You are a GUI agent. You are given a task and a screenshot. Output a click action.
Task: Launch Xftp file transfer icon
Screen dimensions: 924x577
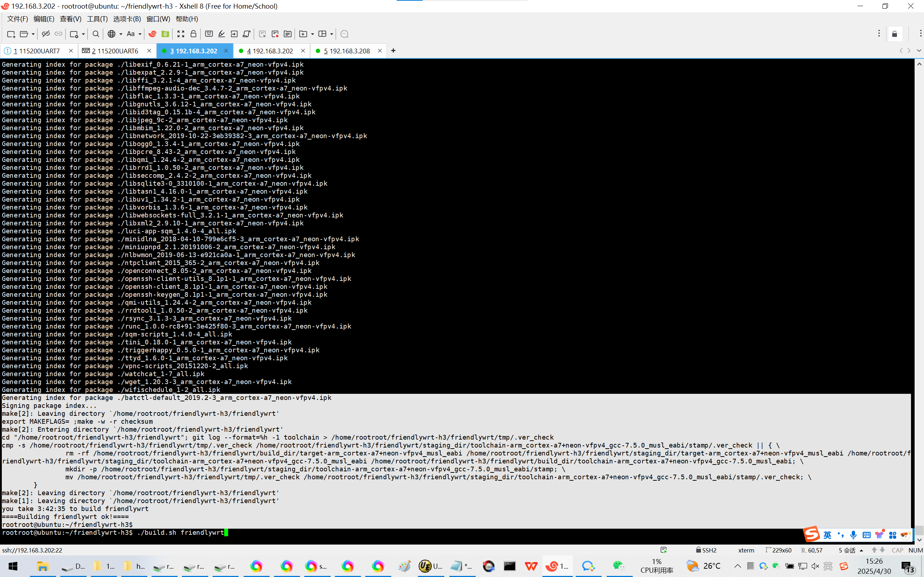[165, 34]
